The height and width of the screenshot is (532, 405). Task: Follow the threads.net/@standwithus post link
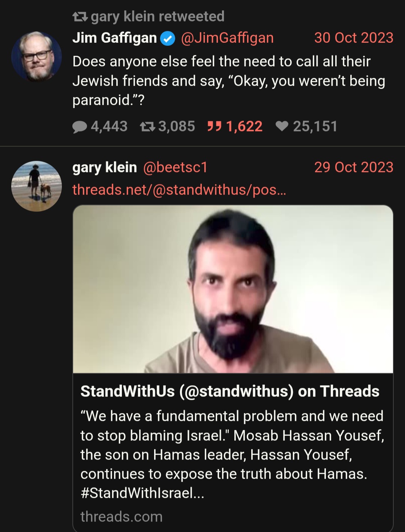point(179,190)
